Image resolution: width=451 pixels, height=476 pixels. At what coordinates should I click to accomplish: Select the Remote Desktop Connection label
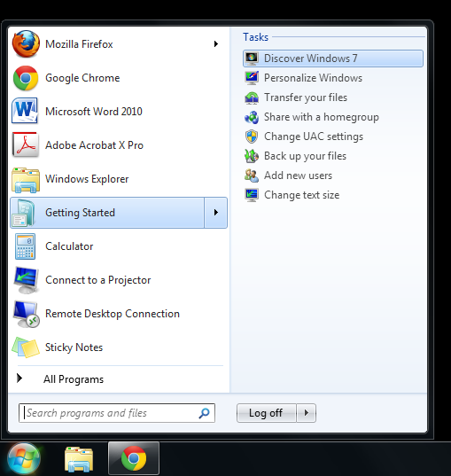pyautogui.click(x=113, y=314)
